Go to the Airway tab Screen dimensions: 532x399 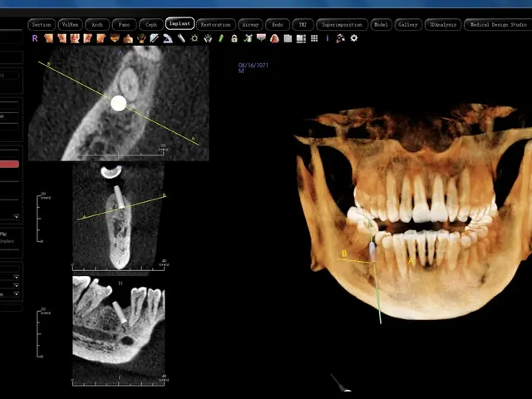pyautogui.click(x=250, y=25)
